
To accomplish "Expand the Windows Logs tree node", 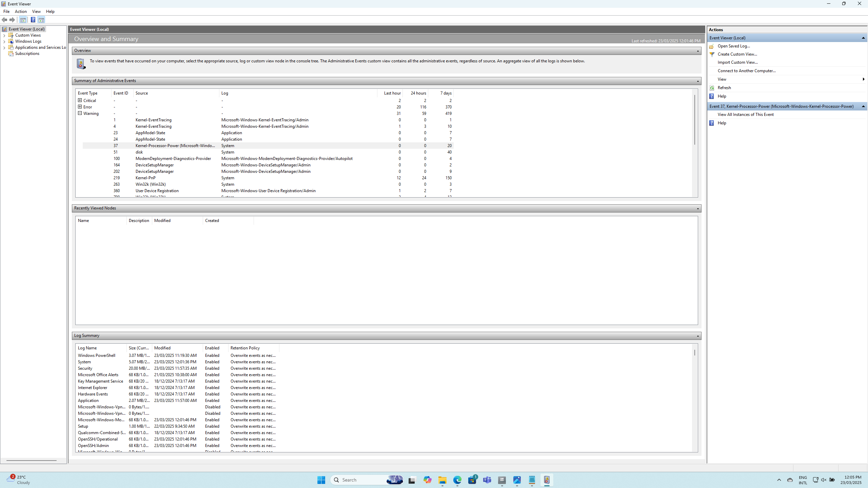I will pyautogui.click(x=4, y=41).
